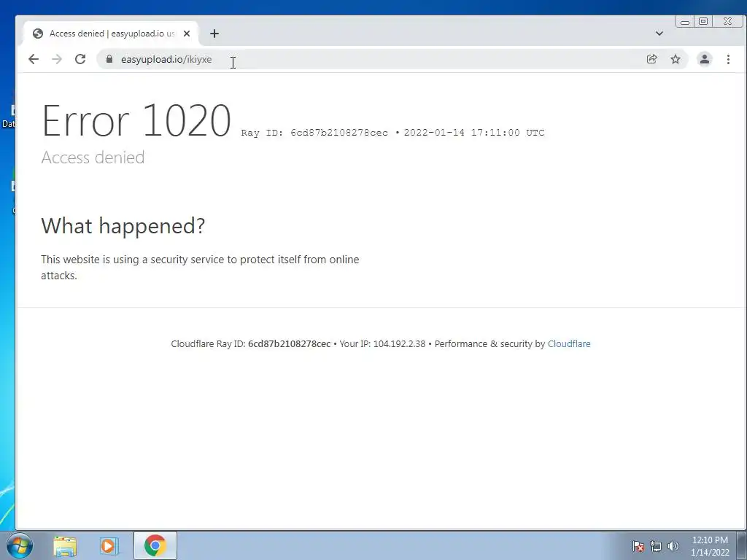The image size is (747, 560).
Task: Select the Access denied tab
Action: pyautogui.click(x=111, y=34)
